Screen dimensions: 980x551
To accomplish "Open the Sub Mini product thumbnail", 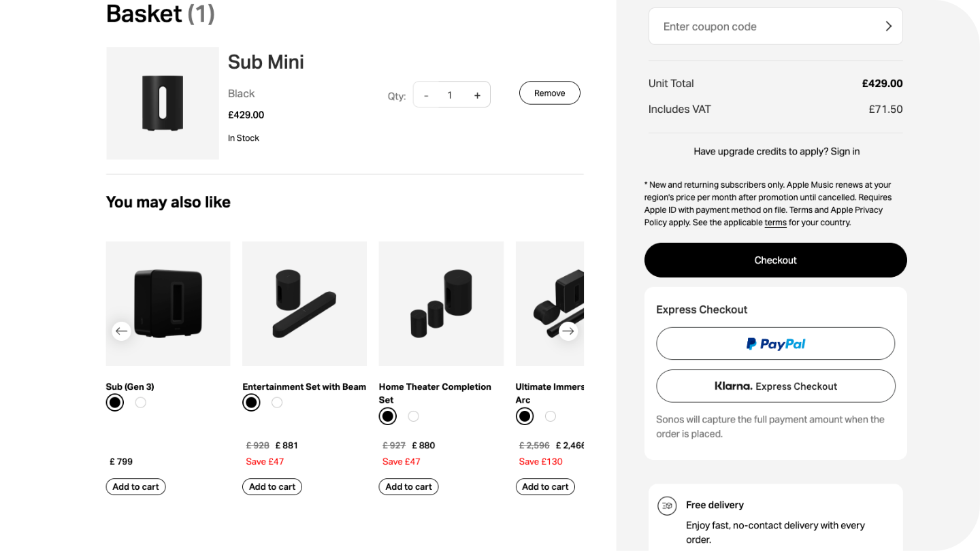I will click(163, 103).
